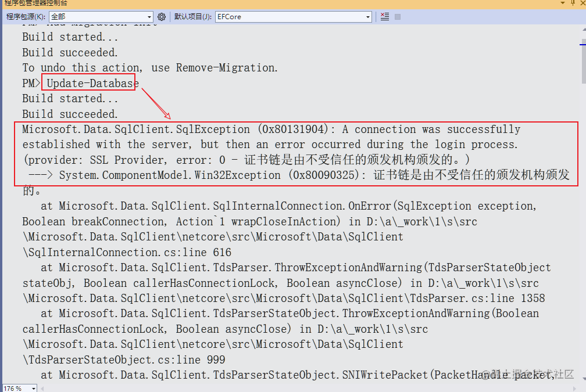
Task: Click the TdsParserStateObject.cs:line 999 text
Action: point(124,360)
